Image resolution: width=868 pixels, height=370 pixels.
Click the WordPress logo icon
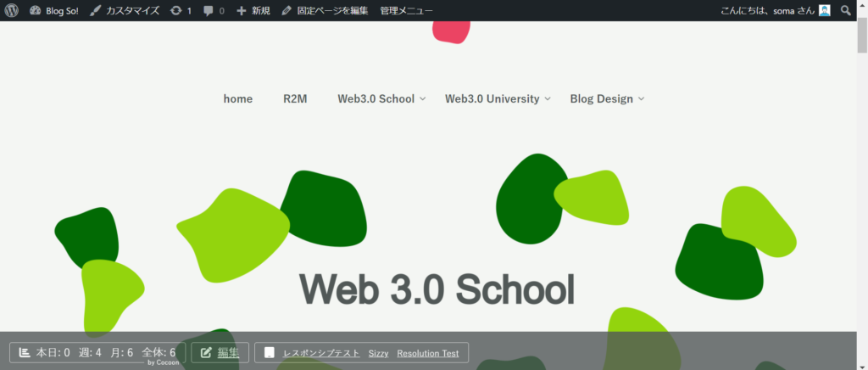[x=11, y=10]
